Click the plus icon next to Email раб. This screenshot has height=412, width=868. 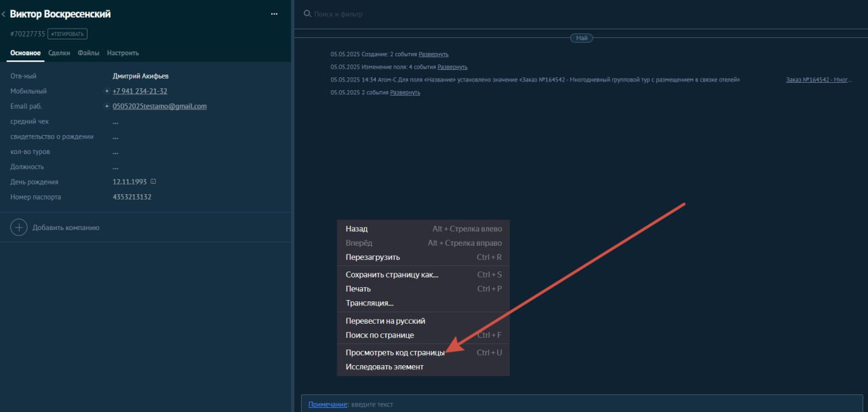pos(106,107)
